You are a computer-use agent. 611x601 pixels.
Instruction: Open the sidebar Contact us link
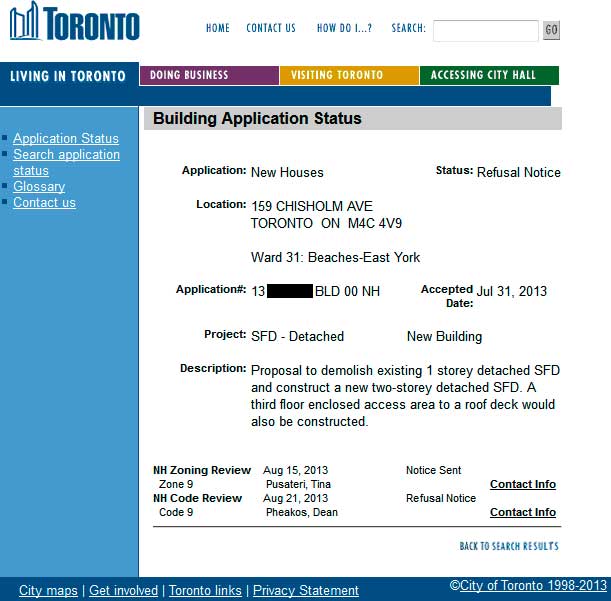44,203
